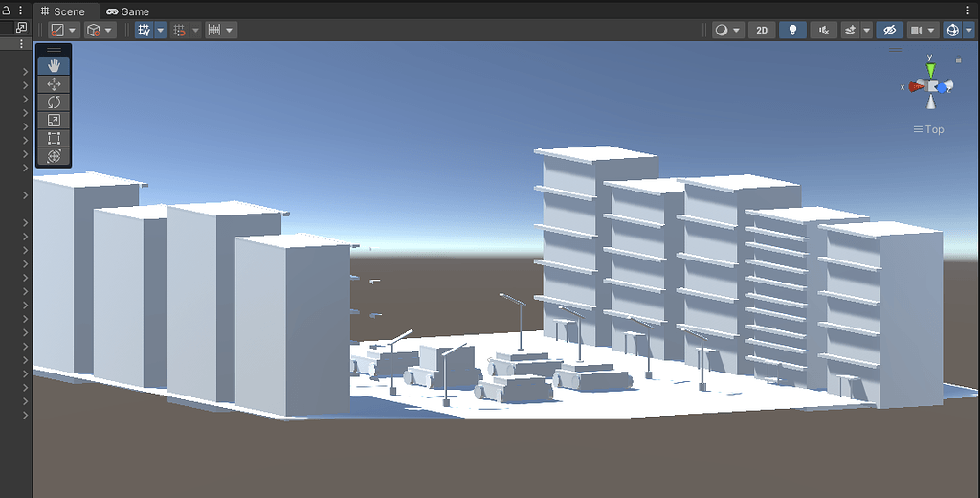980x498 pixels.
Task: Grab the orientation overlay drag handle
Action: click(x=896, y=50)
